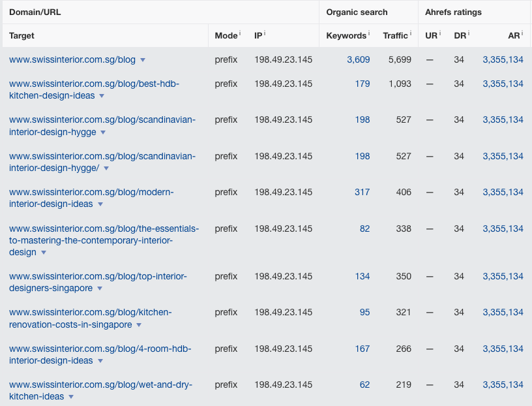
Task: Sort table by Keywords column header
Action: pyautogui.click(x=346, y=35)
